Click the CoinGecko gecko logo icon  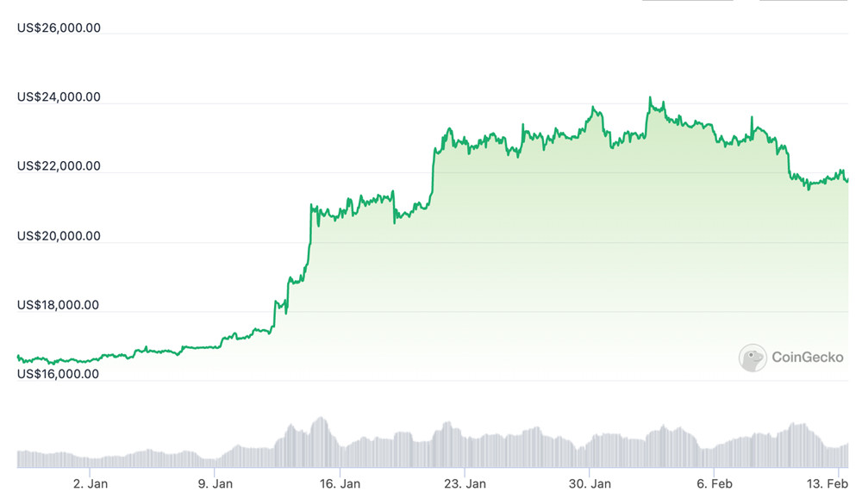point(753,358)
